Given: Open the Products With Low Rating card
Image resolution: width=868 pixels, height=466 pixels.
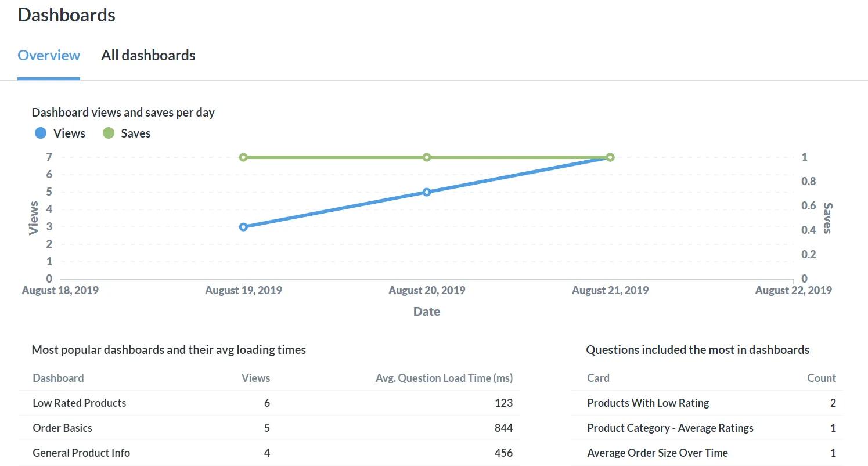Looking at the screenshot, I should [648, 403].
